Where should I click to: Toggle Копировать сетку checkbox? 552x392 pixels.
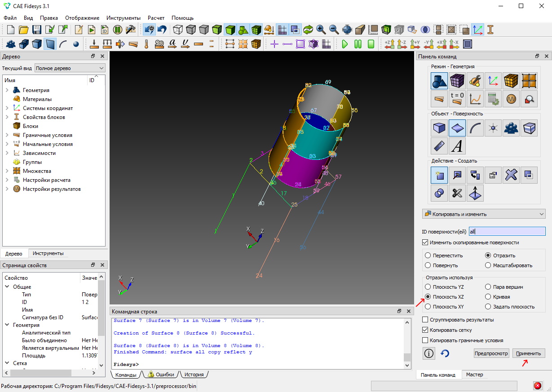(x=425, y=330)
